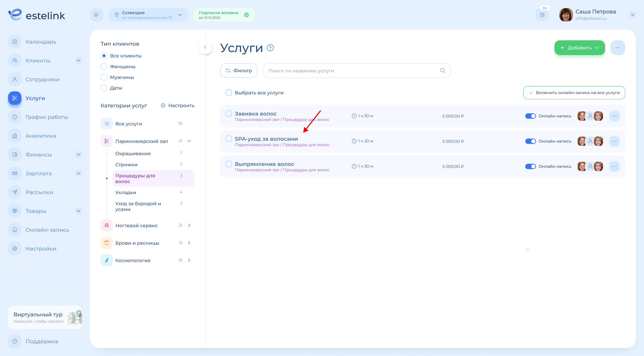Open more options for Завивка волос
644x356 pixels.
pos(614,116)
